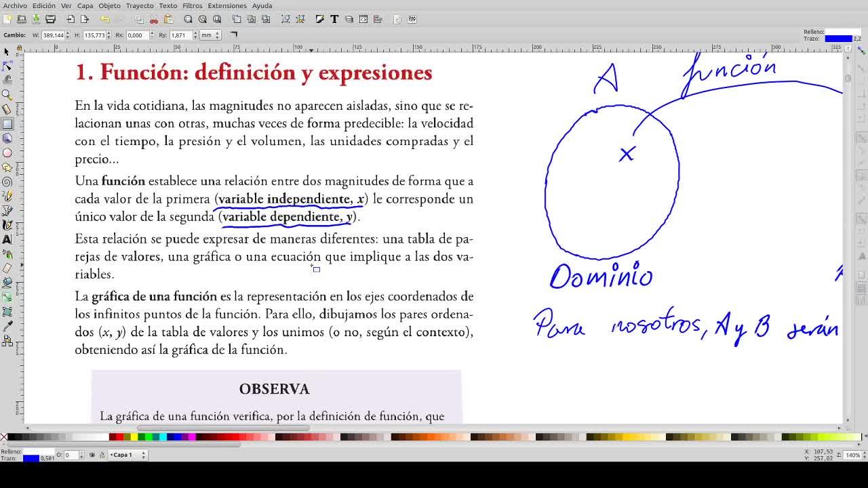Click the no-color X swatch
868x488 pixels.
3,437
